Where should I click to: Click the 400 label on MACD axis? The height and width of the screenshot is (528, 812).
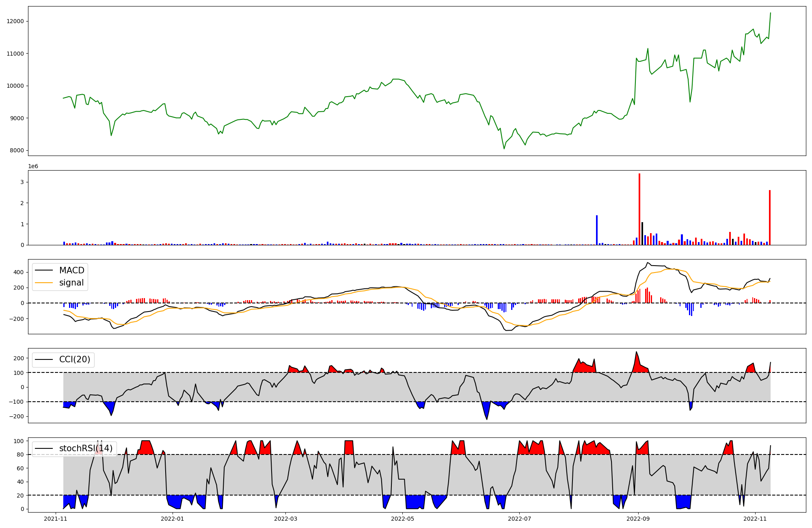pyautogui.click(x=19, y=272)
